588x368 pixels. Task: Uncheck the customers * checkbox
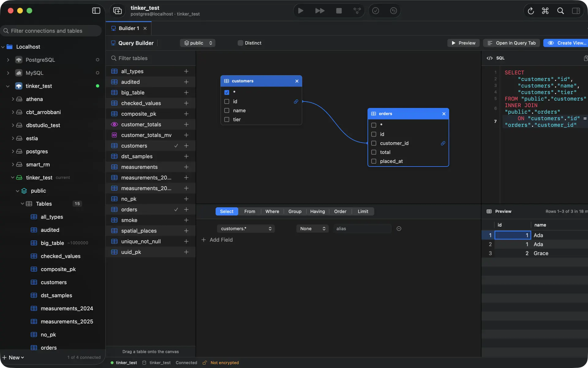(x=227, y=92)
